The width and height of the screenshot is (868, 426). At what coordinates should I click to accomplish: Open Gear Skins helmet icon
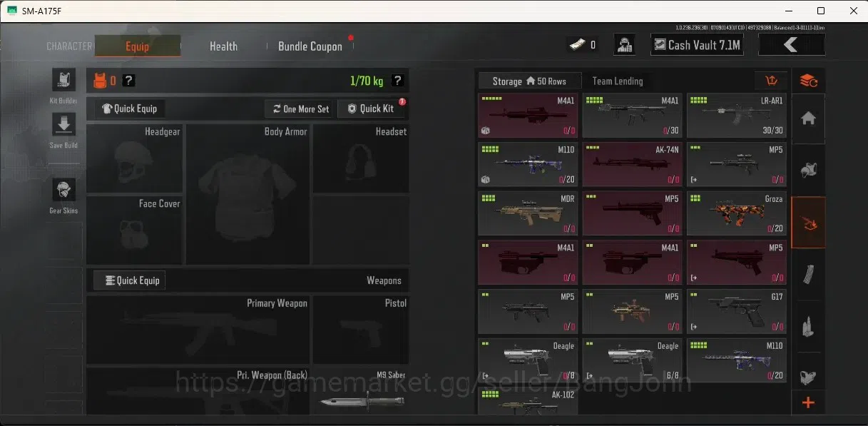click(63, 191)
